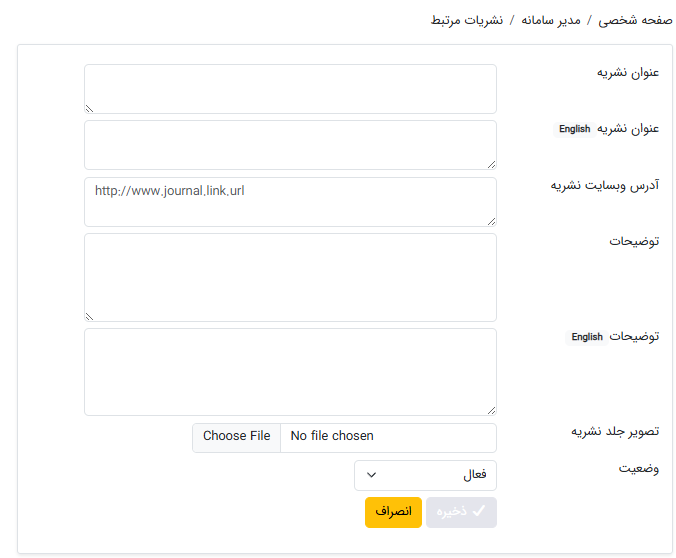Screen dimensions: 676x558
Task: Click the ذخیره save button
Action: (461, 512)
